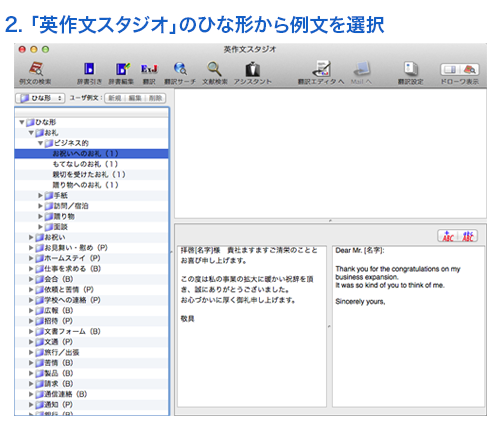
Task: Toggle left drawer panel in ドローワ表示
Action: [x=450, y=70]
